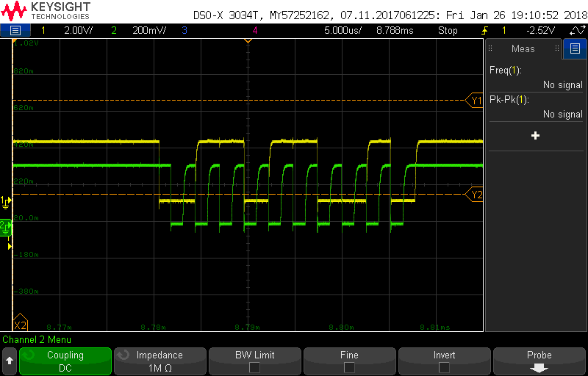Click the 8.788ms delay value
Image resolution: width=588 pixels, height=376 pixels.
(x=395, y=30)
